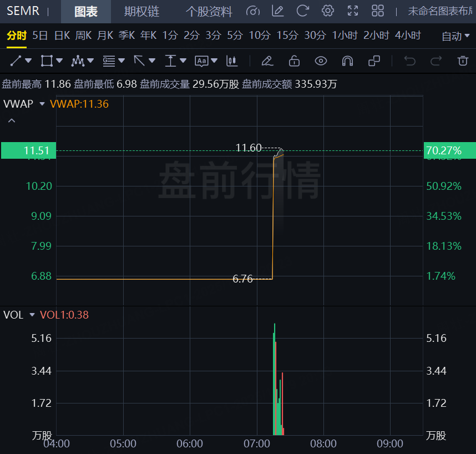Select the trend line drawing tool
The image size is (476, 454).
pyautogui.click(x=16, y=60)
